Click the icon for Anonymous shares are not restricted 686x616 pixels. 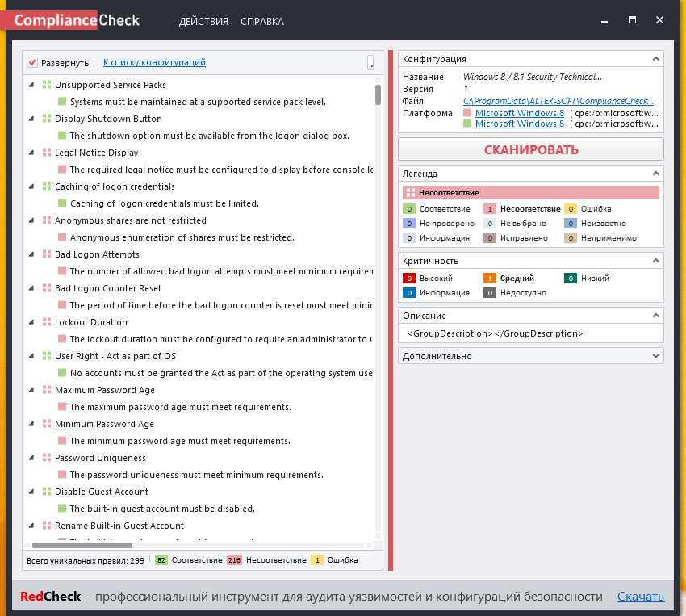coord(47,220)
